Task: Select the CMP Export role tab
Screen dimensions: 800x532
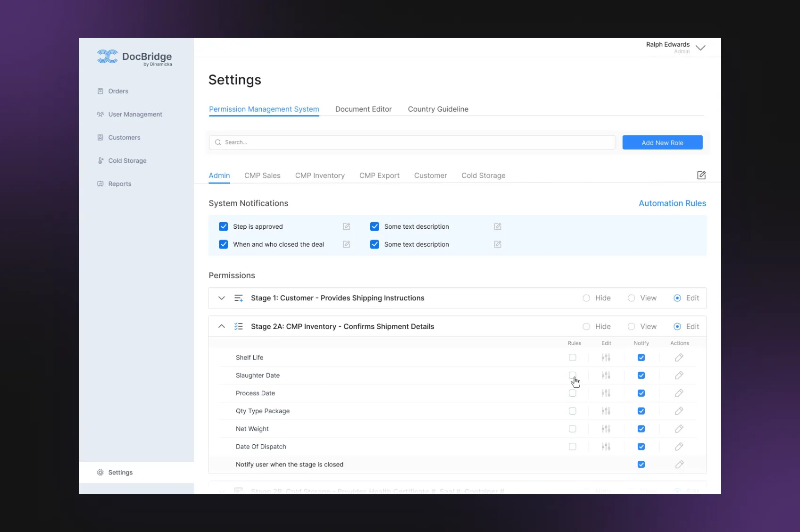Action: (x=379, y=175)
